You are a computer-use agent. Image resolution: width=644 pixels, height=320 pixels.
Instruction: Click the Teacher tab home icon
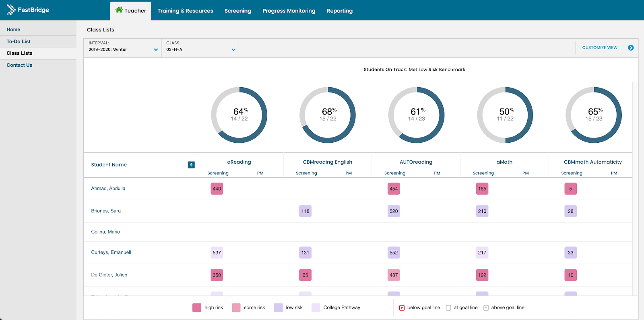(x=119, y=10)
